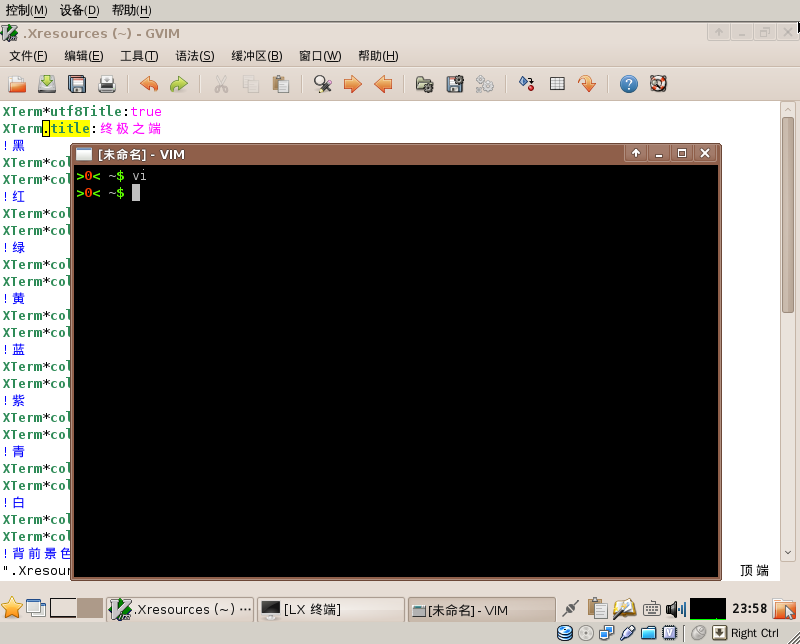The image size is (800, 644).
Task: Print the buffer using the printer icon
Action: 107,84
